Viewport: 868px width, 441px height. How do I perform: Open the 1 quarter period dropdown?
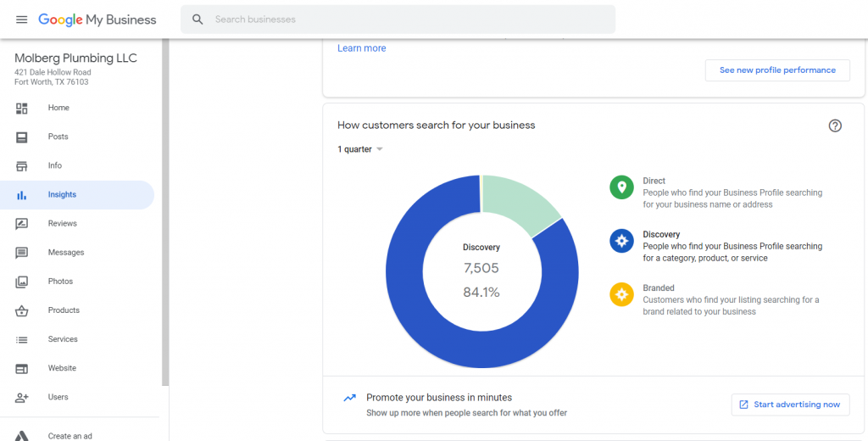tap(360, 149)
